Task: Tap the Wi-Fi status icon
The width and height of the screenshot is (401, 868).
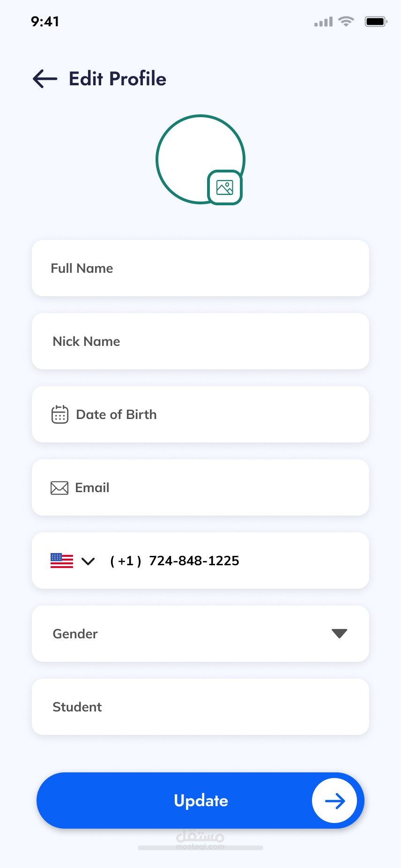Action: [x=346, y=22]
